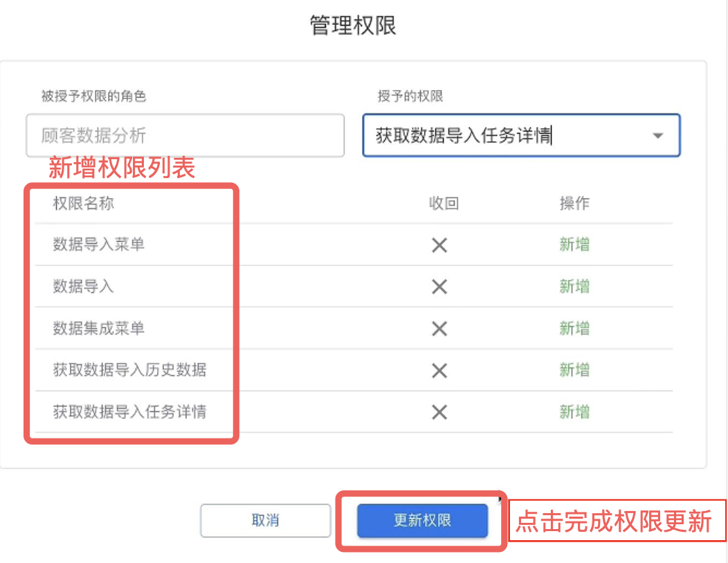Click the X icon for 获取数据导入任务详情
This screenshot has height=563, width=728.
[x=439, y=412]
